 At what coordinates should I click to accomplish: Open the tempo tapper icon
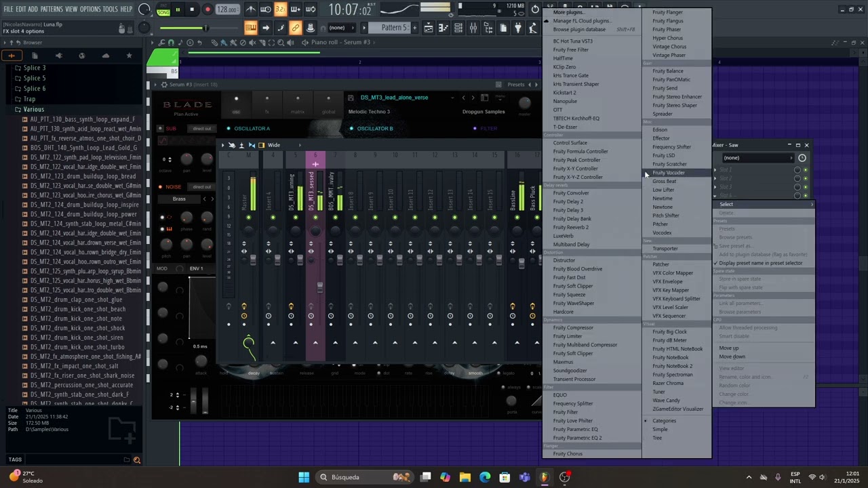tap(533, 28)
